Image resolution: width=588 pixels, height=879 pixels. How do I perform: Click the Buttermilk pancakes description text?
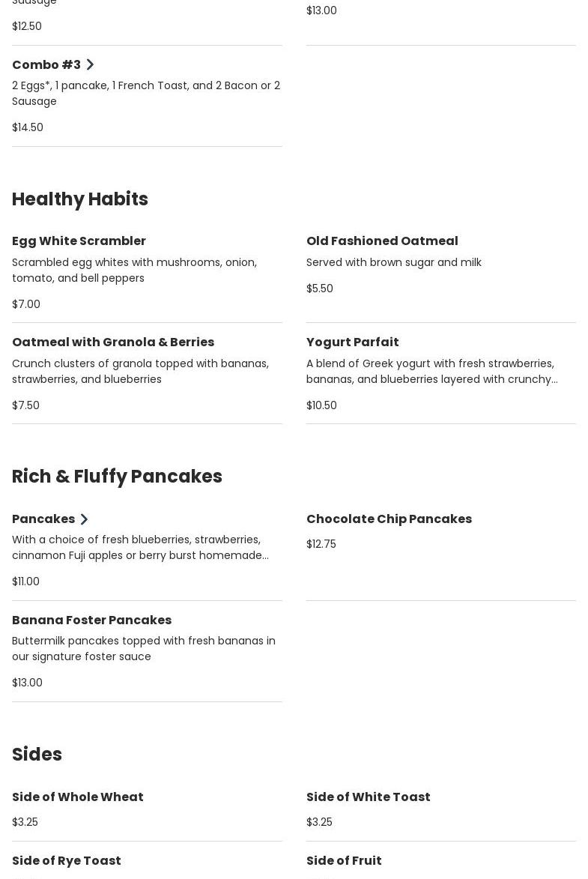tap(143, 649)
